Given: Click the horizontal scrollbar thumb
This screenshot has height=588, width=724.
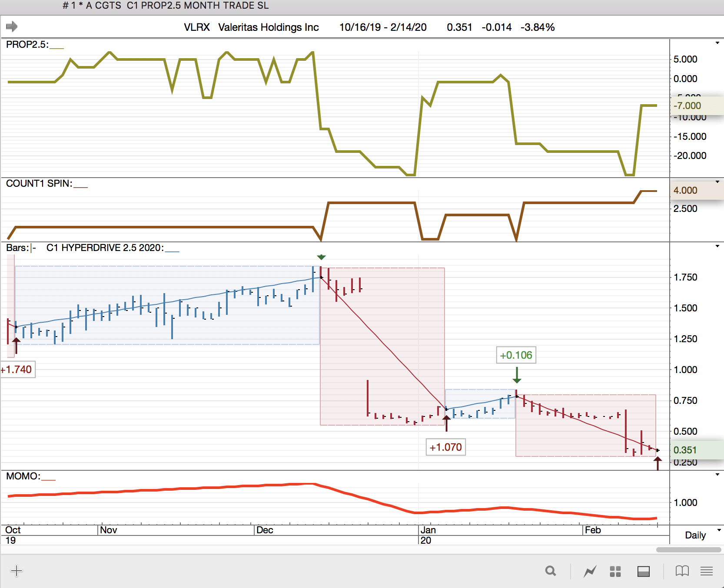Looking at the screenshot, I should [688, 549].
